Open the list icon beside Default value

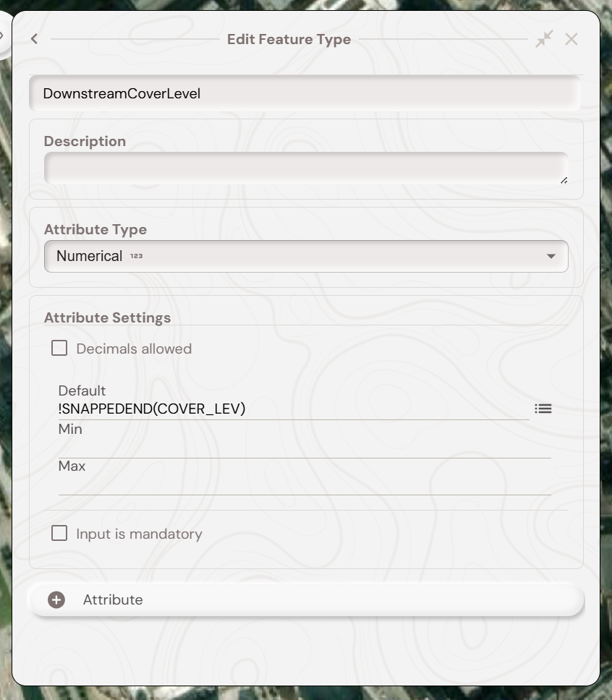543,409
